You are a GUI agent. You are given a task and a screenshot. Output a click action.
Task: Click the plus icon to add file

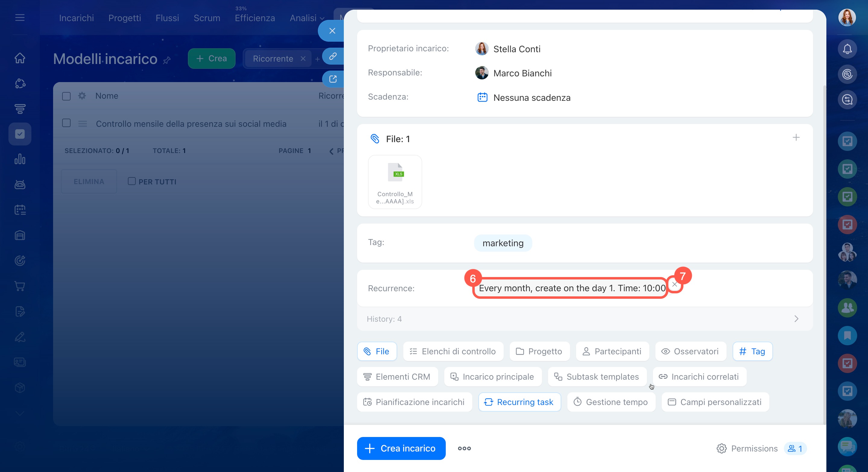796,138
